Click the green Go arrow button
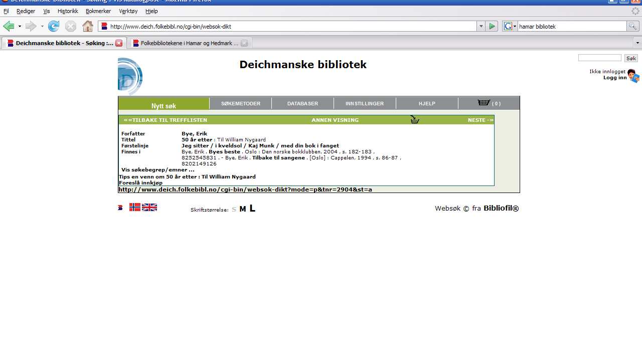 tap(492, 27)
